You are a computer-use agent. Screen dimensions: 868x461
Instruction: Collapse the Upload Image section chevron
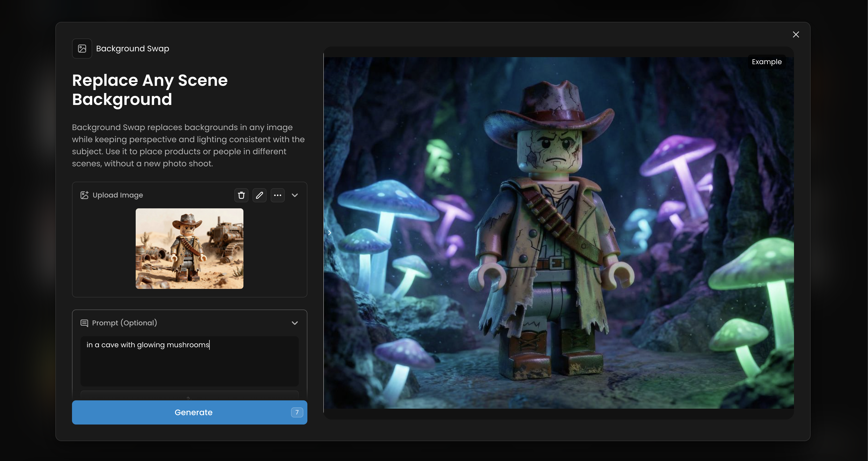[295, 195]
